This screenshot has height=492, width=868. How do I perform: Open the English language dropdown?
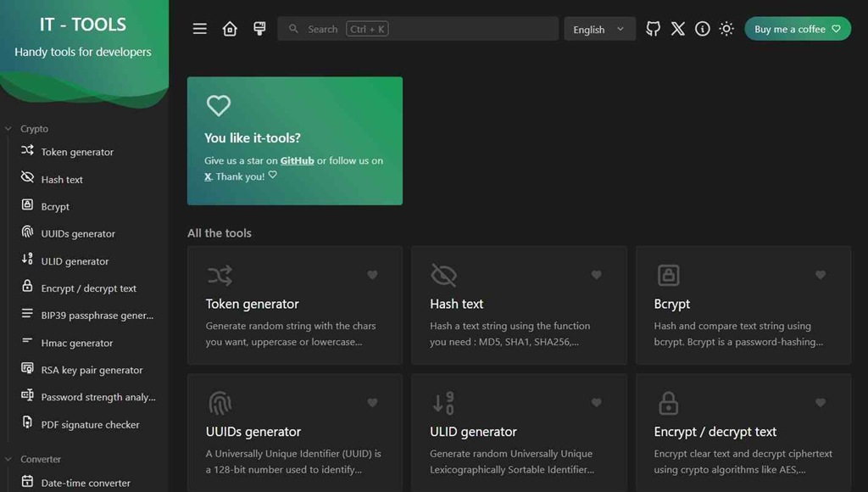click(599, 29)
